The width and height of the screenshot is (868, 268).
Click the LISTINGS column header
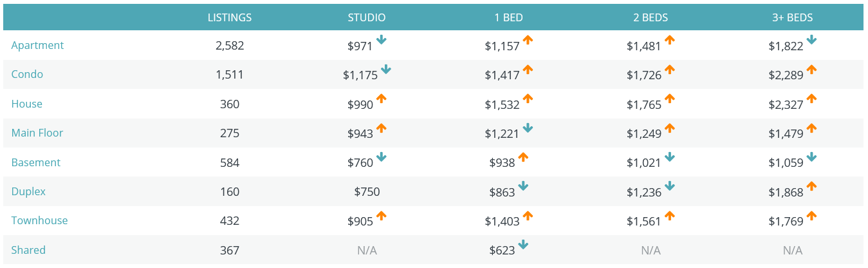tap(230, 17)
